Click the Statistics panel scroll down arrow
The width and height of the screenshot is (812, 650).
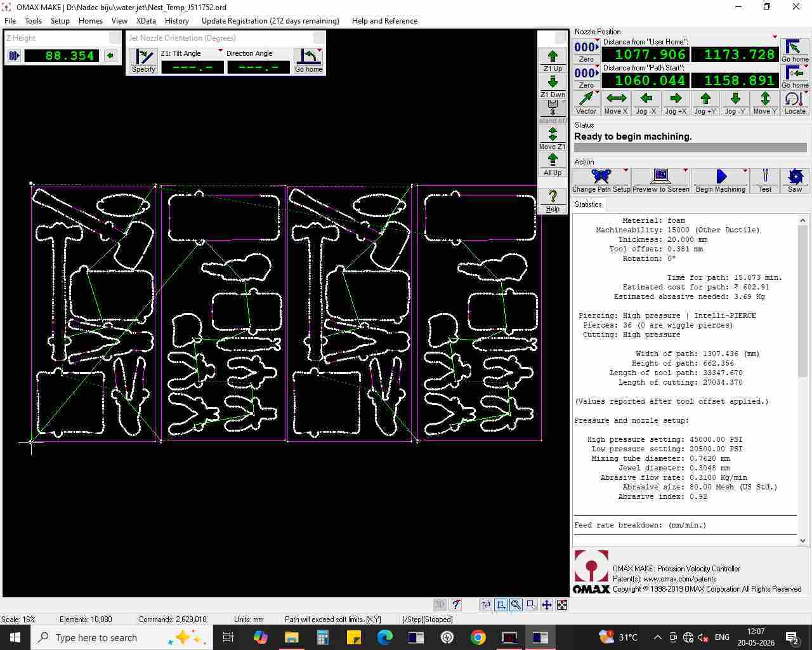click(803, 540)
